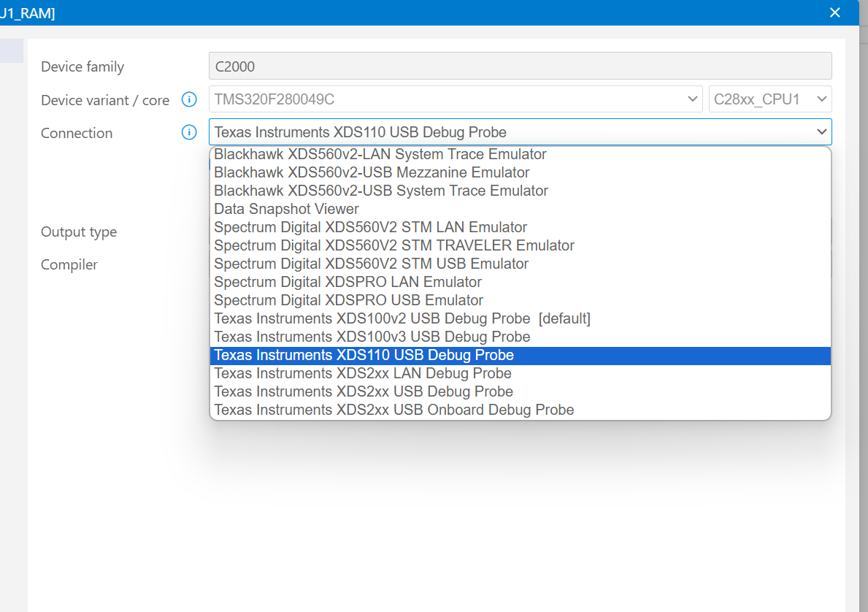Click the Connection label
Image resolution: width=868 pixels, height=612 pixels.
point(77,133)
